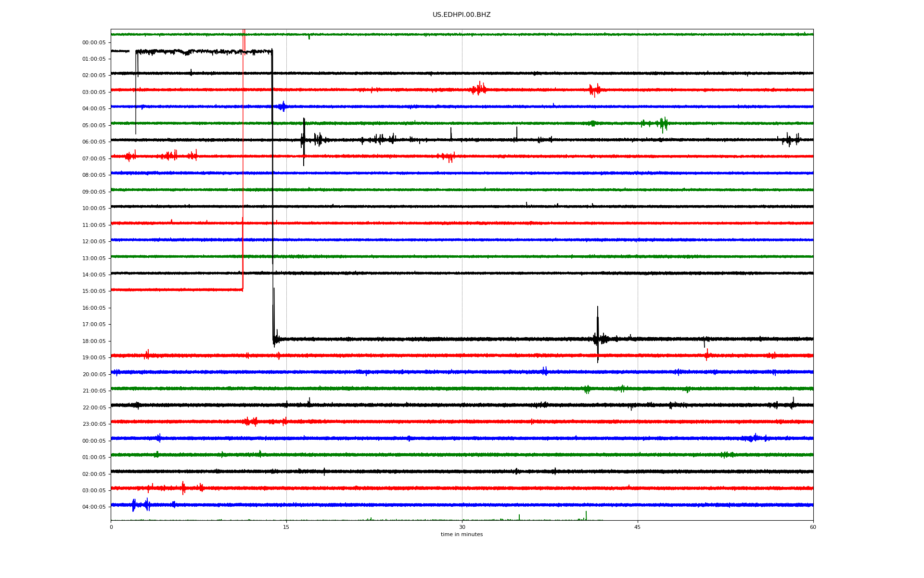Screen dimensions: 924x578
Task: Click the x-axis tick label 45
Action: (x=638, y=527)
